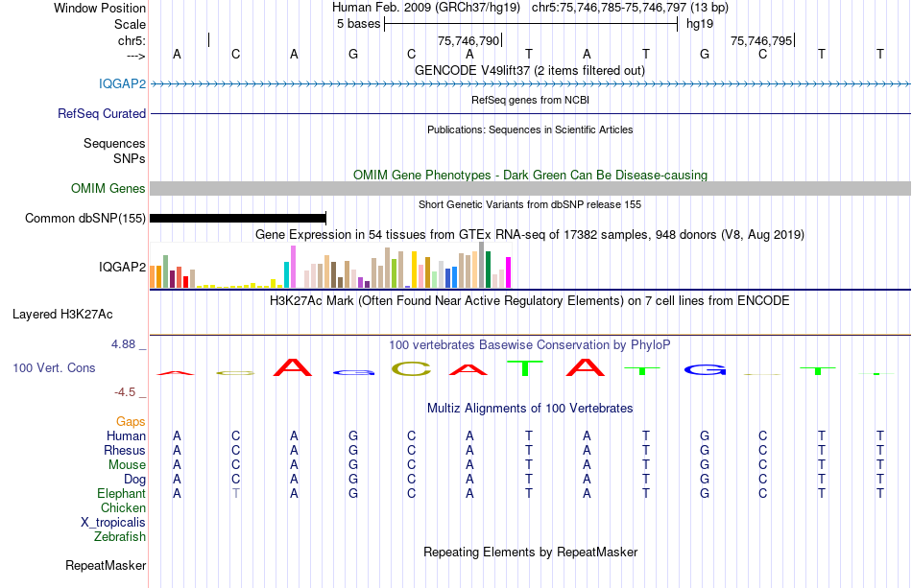Click the Sequences label under Publications track

pos(114,144)
